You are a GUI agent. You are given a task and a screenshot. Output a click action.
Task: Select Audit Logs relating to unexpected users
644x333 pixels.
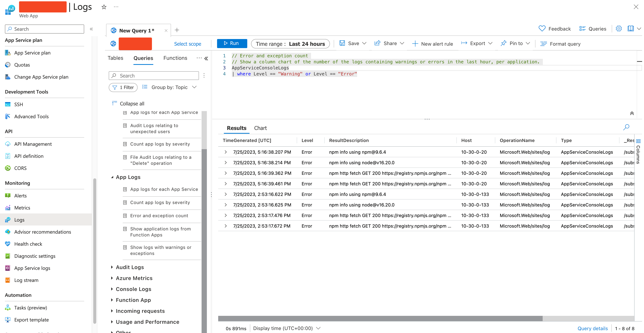point(154,128)
